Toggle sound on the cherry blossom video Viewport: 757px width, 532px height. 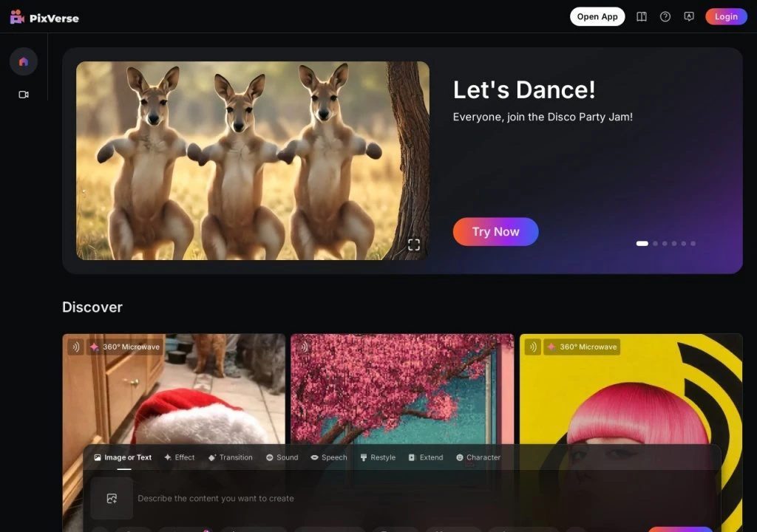(303, 347)
